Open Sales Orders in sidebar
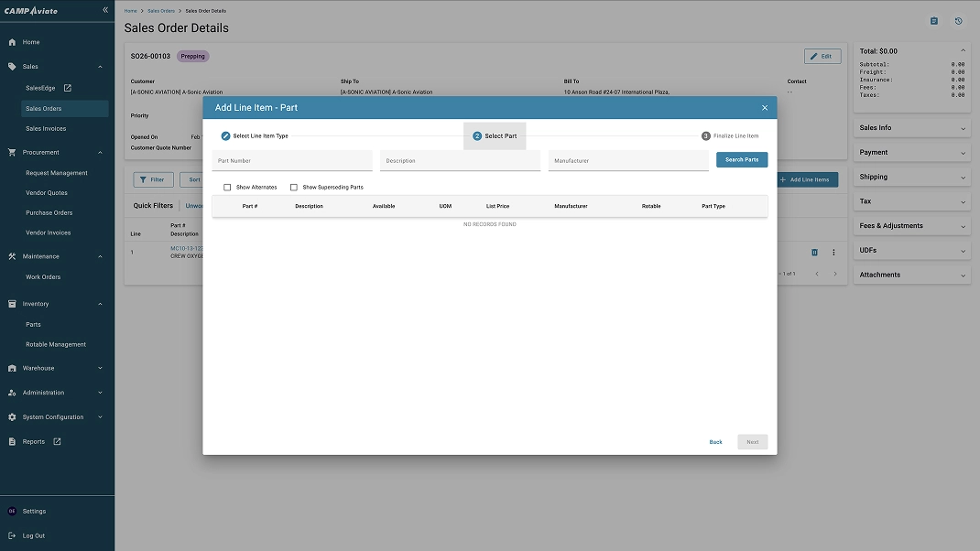 click(x=64, y=109)
